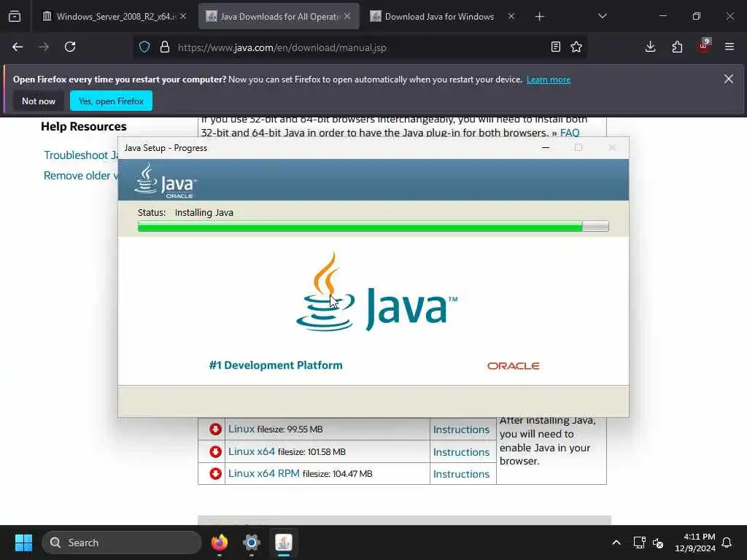Dismiss the Firefox startup notification bar
747x560 pixels.
729,79
